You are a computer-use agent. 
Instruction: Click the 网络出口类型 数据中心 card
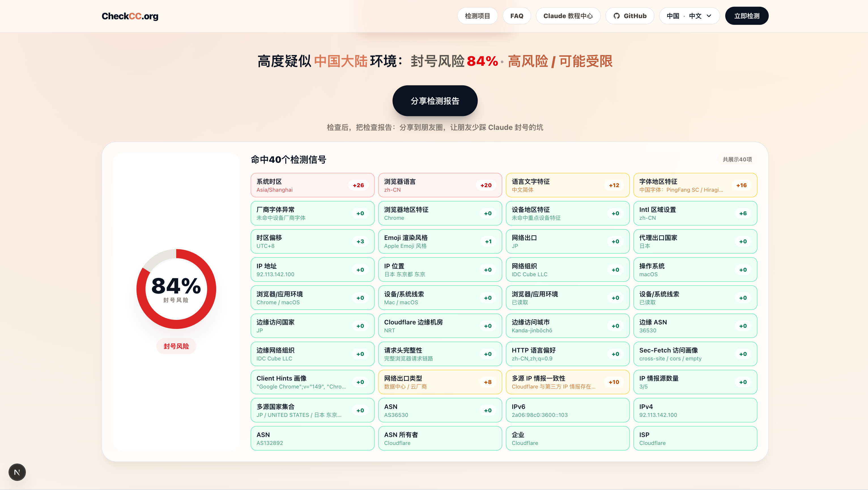point(440,382)
